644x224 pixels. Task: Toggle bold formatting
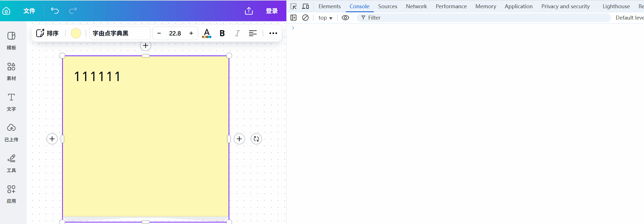[x=222, y=33]
